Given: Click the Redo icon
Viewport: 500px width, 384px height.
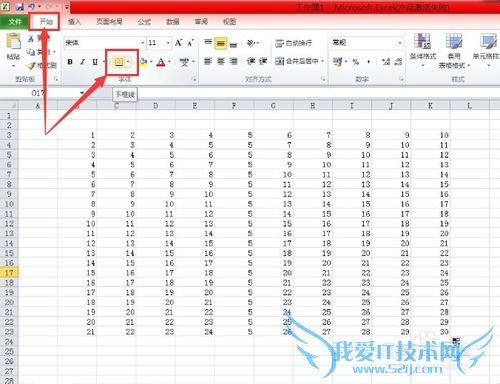Looking at the screenshot, I should click(x=49, y=6).
